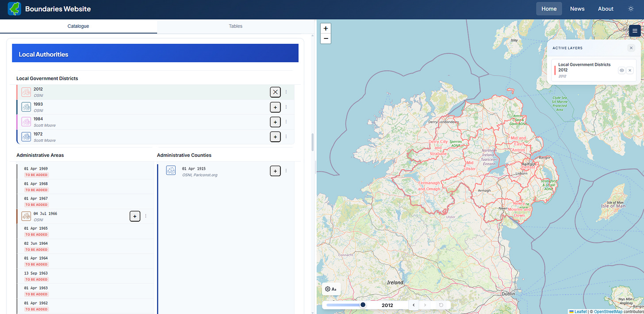Click the Newry Mourne and Down district label
This screenshot has width=644, height=314.
(x=519, y=209)
